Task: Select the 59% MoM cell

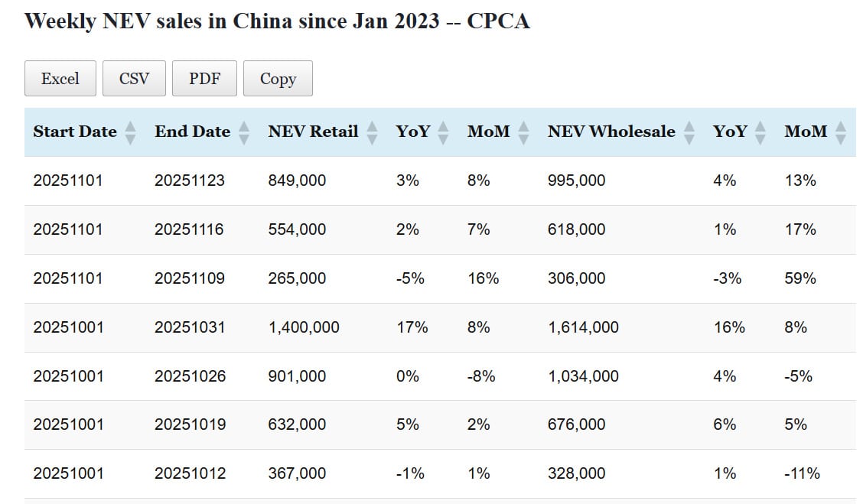Action: click(800, 278)
